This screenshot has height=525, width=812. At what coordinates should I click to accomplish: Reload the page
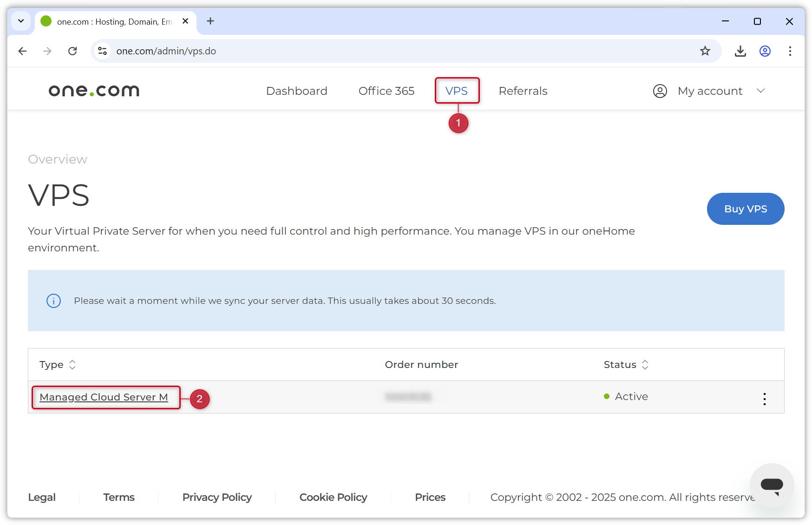pyautogui.click(x=72, y=51)
